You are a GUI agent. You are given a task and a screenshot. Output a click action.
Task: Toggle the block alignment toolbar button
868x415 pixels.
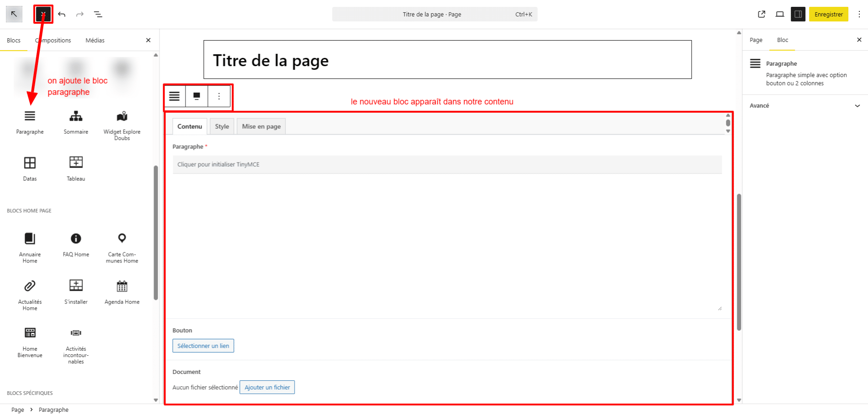click(196, 96)
